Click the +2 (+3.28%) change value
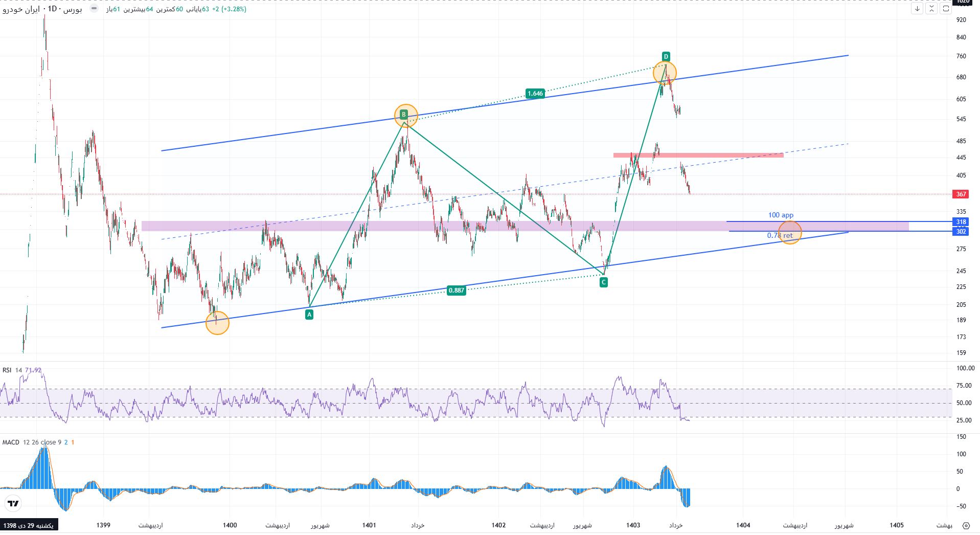This screenshot has height=535, width=980. point(230,9)
